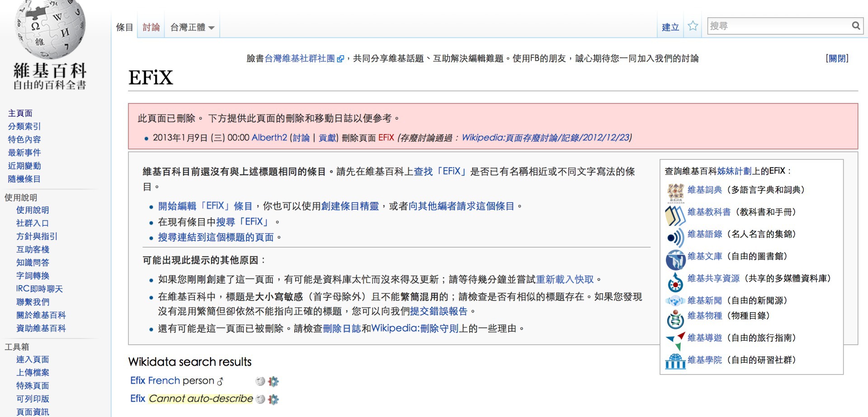Visit 互助客棧 in the sidebar

point(33,249)
